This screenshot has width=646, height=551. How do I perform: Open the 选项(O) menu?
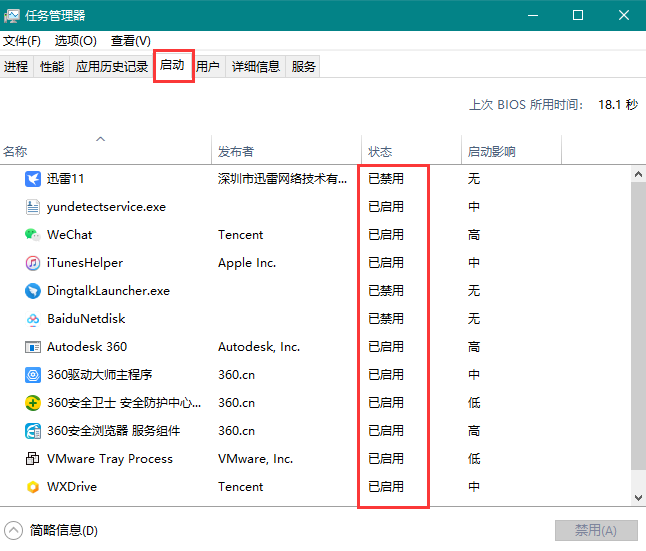pyautogui.click(x=75, y=41)
